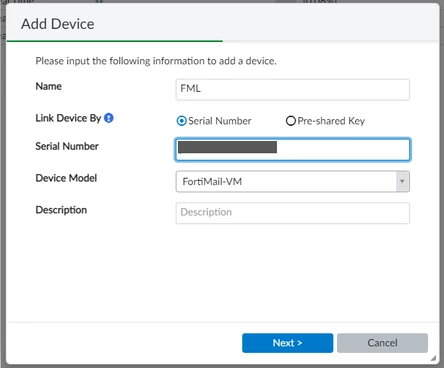Click the 'Please input the following information' text
Screen dimensions: 444x368
point(156,61)
